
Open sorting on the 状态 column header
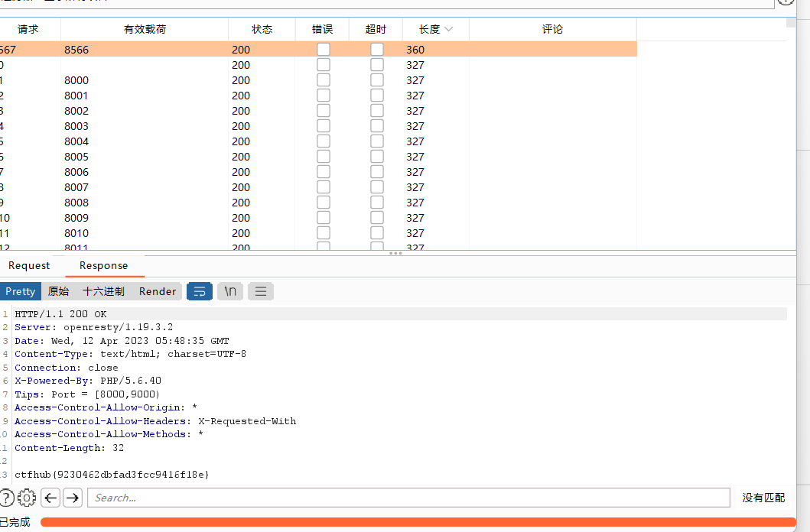(262, 29)
